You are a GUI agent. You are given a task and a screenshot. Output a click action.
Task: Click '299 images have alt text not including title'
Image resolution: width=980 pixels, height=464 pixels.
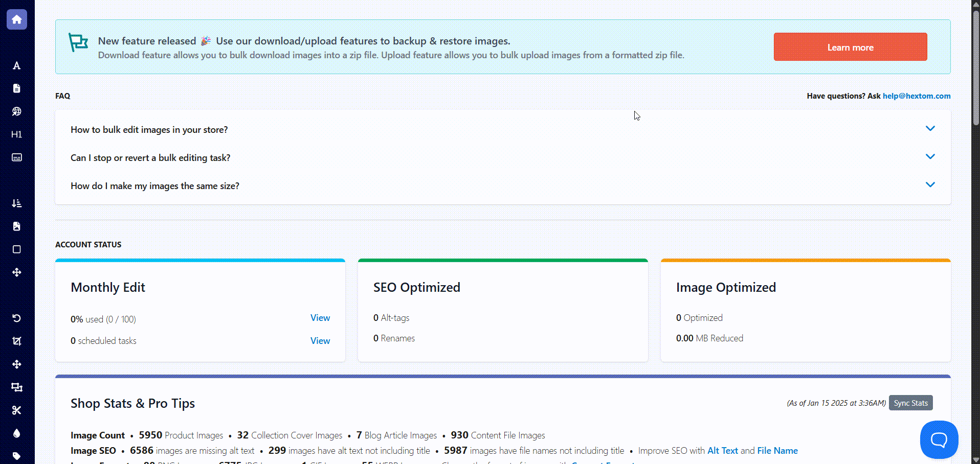(x=349, y=451)
